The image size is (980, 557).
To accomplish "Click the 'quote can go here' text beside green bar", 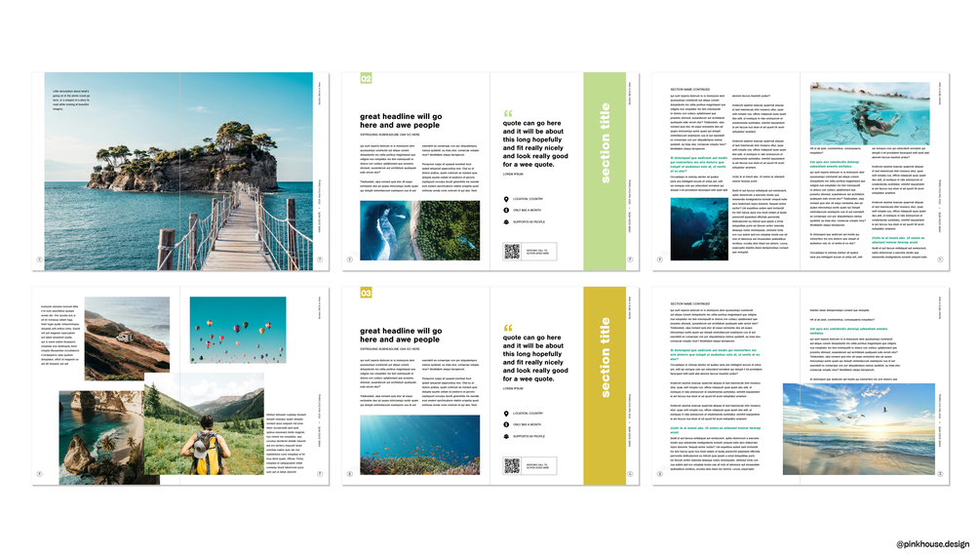I will [x=535, y=143].
